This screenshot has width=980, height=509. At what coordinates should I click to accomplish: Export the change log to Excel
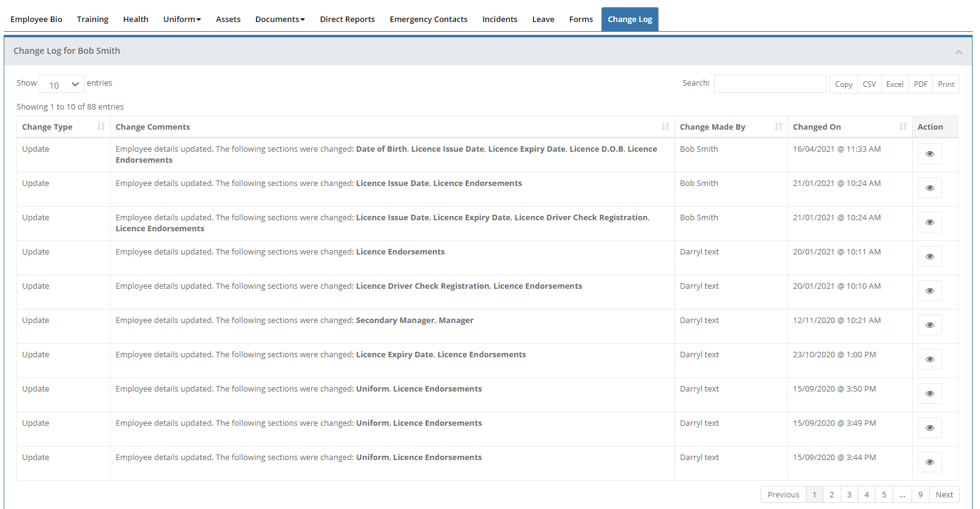pos(894,84)
